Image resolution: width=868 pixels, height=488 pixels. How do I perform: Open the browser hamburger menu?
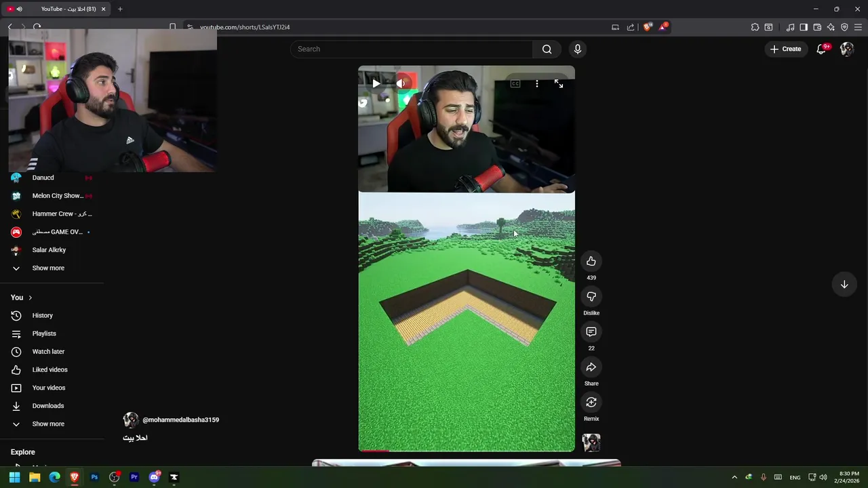point(859,27)
